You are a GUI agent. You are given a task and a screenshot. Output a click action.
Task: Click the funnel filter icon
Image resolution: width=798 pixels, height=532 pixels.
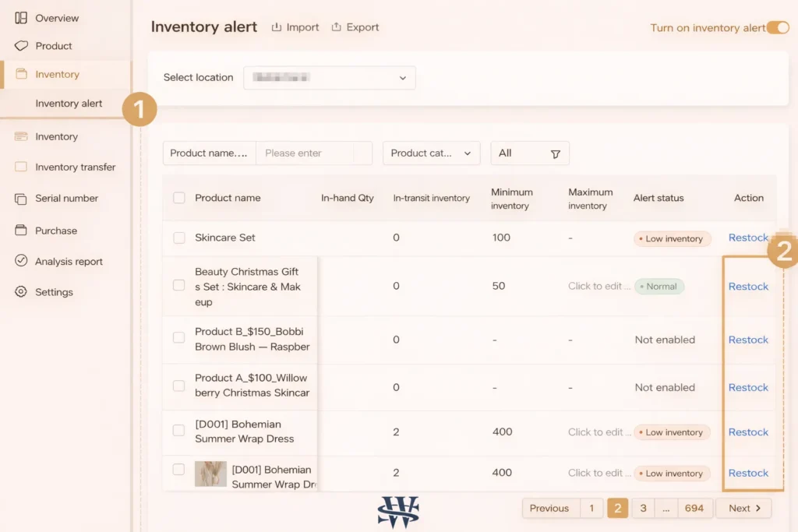point(556,153)
